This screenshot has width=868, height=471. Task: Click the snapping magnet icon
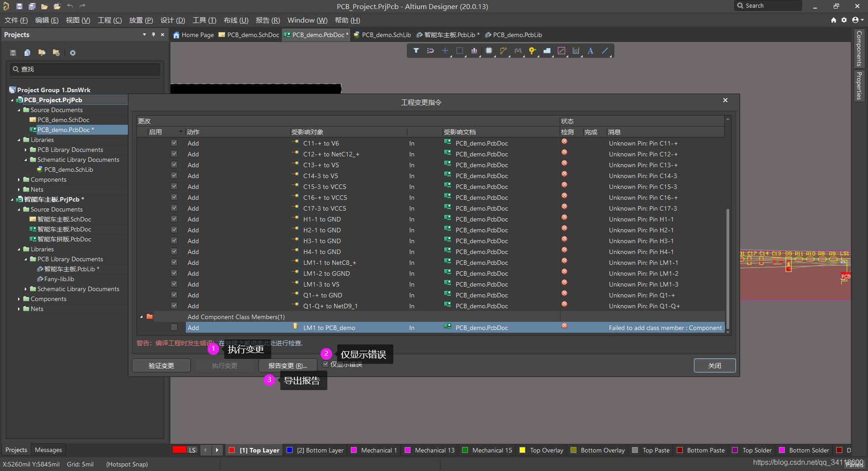(x=430, y=51)
